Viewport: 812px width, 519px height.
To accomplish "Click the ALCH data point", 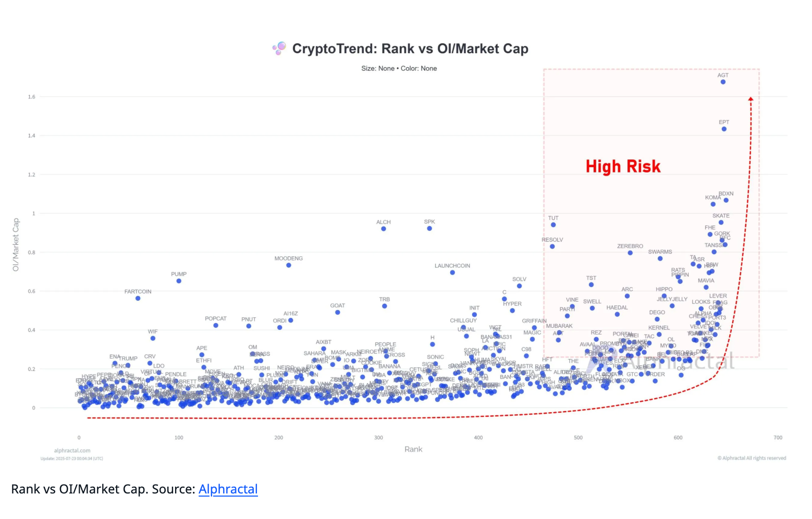I will click(384, 229).
